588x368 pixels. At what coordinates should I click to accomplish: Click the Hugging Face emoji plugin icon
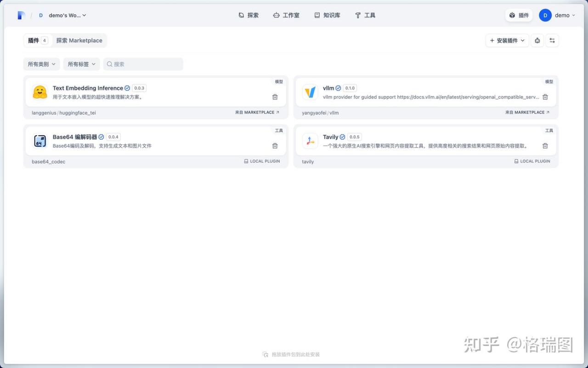[x=40, y=92]
